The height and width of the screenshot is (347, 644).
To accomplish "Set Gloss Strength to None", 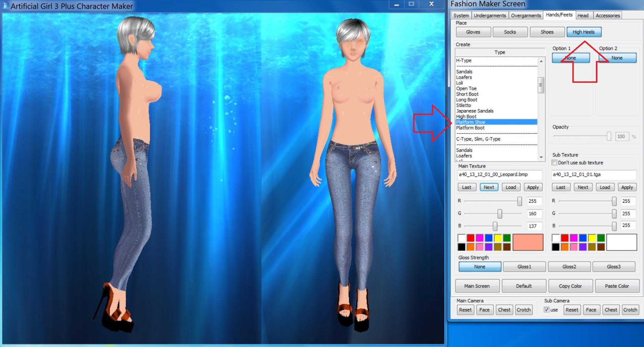I will (x=480, y=267).
